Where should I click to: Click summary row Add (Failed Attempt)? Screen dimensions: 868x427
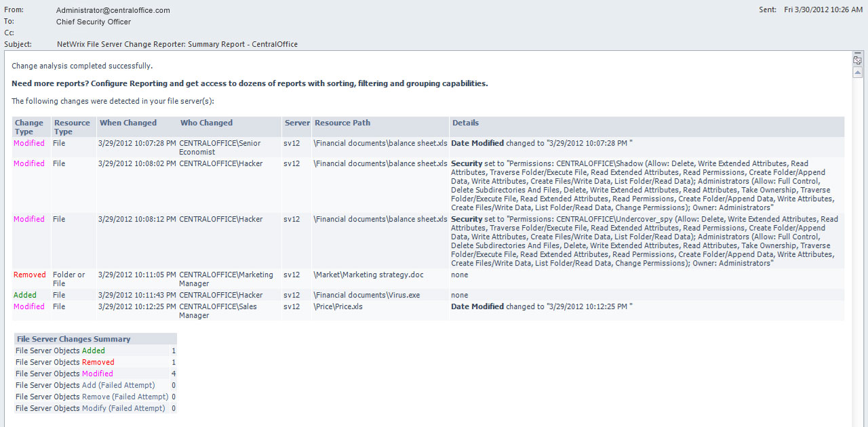coord(96,385)
